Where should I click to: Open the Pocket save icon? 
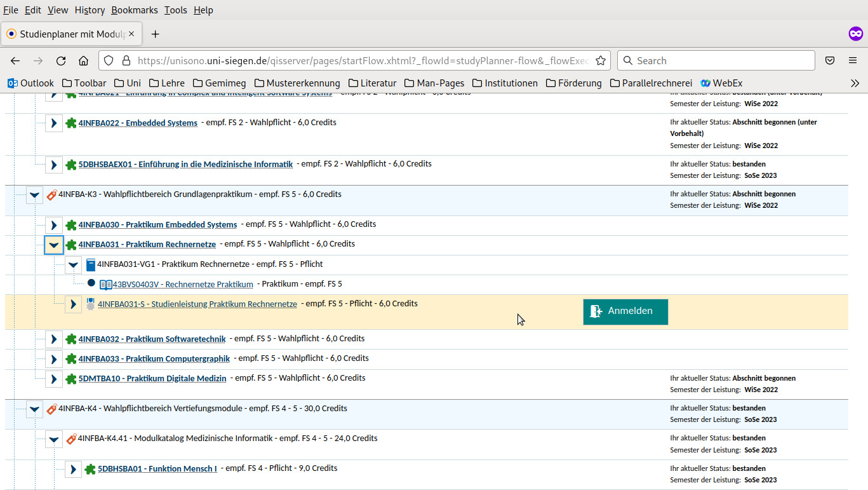point(830,61)
